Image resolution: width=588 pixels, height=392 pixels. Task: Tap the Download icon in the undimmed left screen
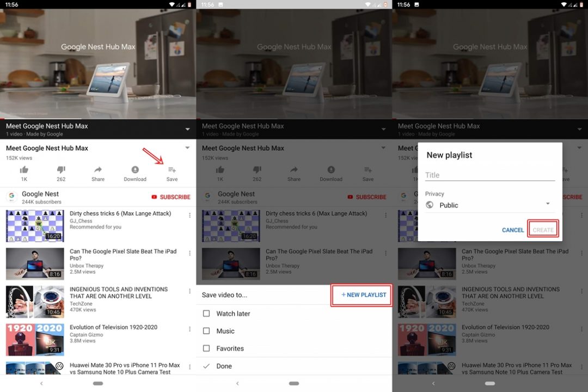pos(135,169)
